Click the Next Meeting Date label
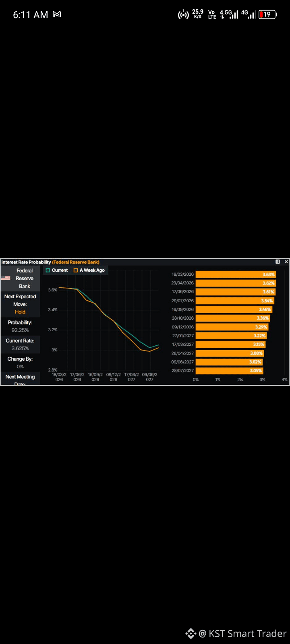Viewport: 290px width, 644px height. click(20, 380)
